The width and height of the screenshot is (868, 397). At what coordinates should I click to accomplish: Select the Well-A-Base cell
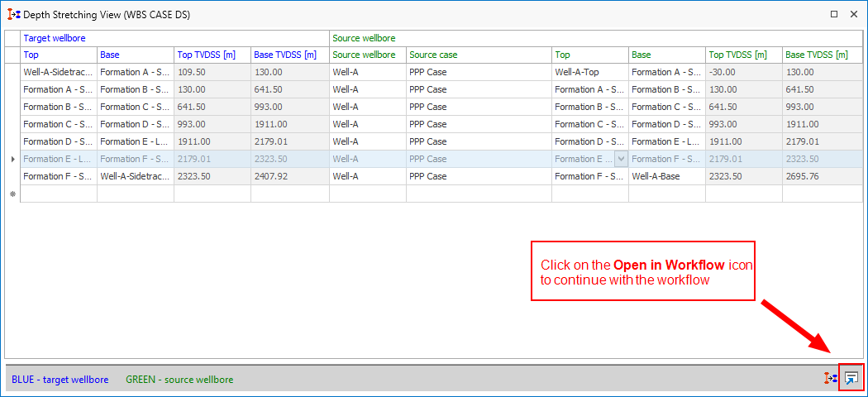666,176
